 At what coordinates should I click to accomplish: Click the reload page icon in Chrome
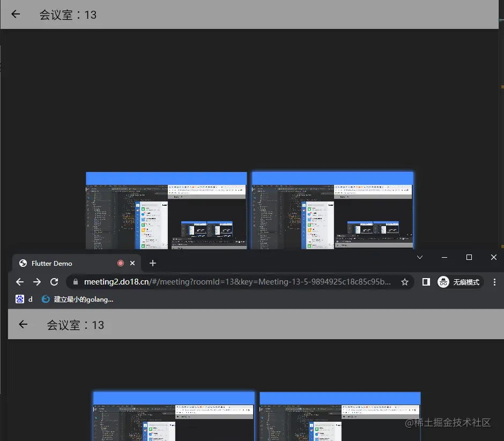pyautogui.click(x=54, y=281)
